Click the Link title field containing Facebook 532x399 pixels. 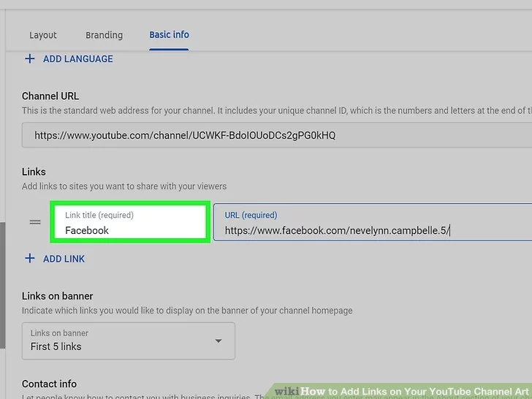[x=130, y=222]
